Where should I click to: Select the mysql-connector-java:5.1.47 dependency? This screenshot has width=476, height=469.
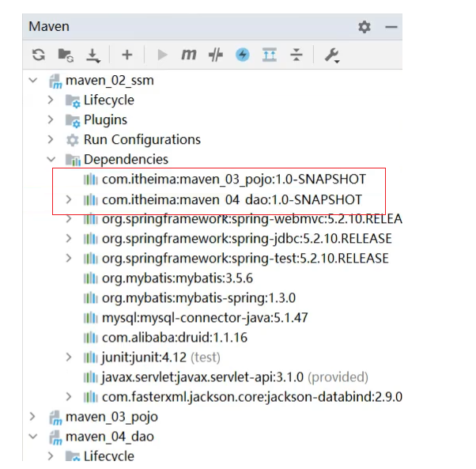[x=205, y=318]
